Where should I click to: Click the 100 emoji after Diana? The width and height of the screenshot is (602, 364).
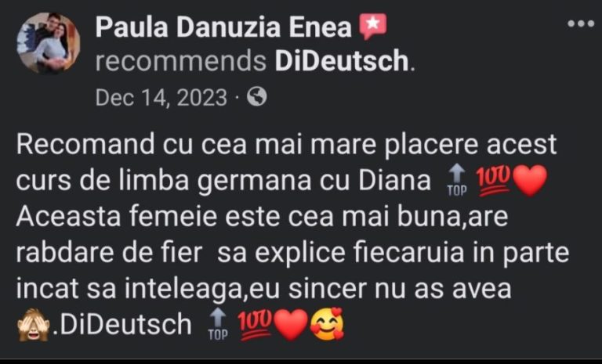493,181
